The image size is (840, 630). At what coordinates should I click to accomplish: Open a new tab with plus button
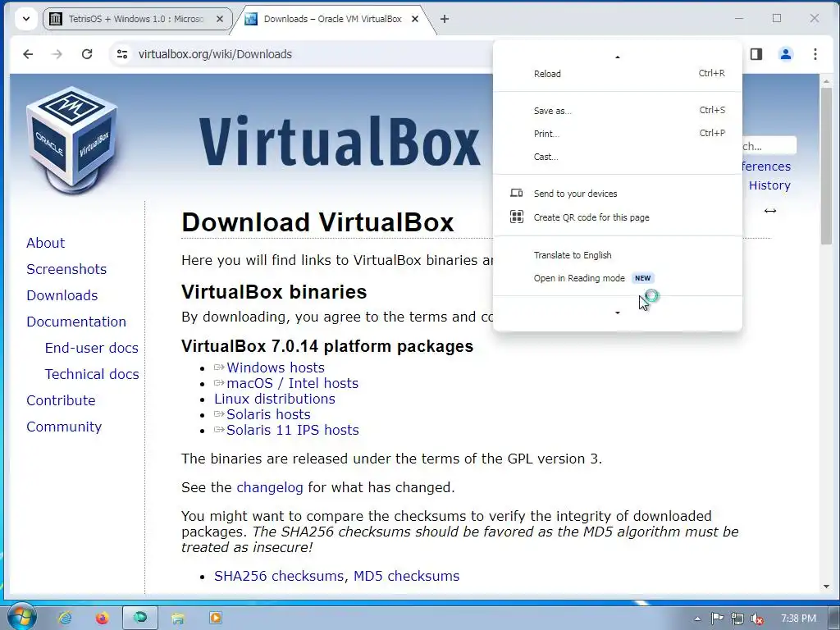click(x=444, y=20)
